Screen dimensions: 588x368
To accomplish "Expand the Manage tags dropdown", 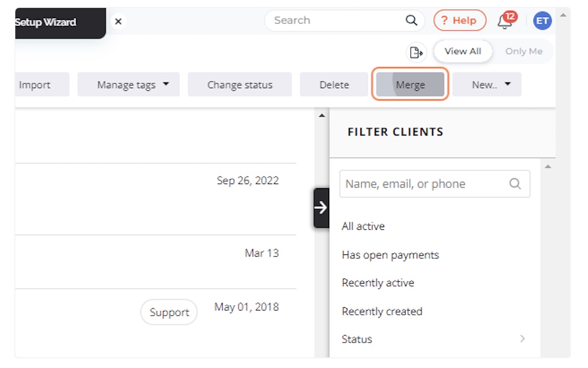I will pos(128,84).
